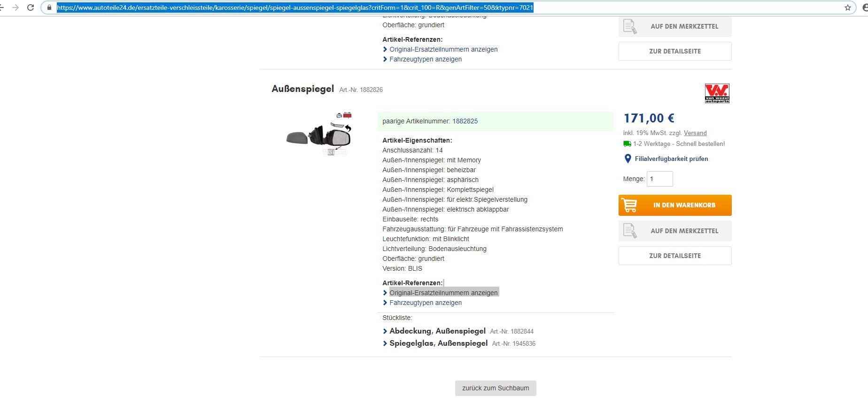Click the browser reload icon
868x403 pixels.
[31, 8]
